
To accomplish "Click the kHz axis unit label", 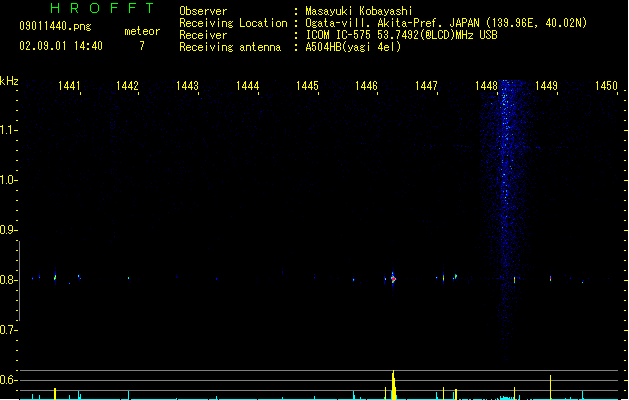I will (x=9, y=81).
